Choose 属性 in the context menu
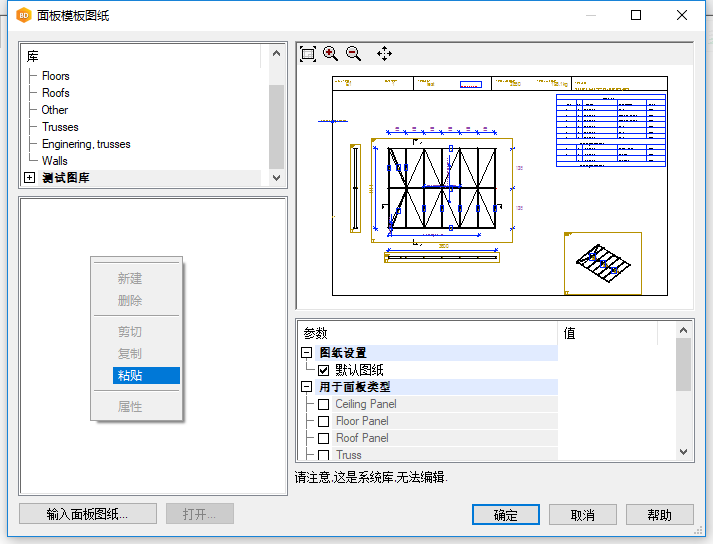 130,406
